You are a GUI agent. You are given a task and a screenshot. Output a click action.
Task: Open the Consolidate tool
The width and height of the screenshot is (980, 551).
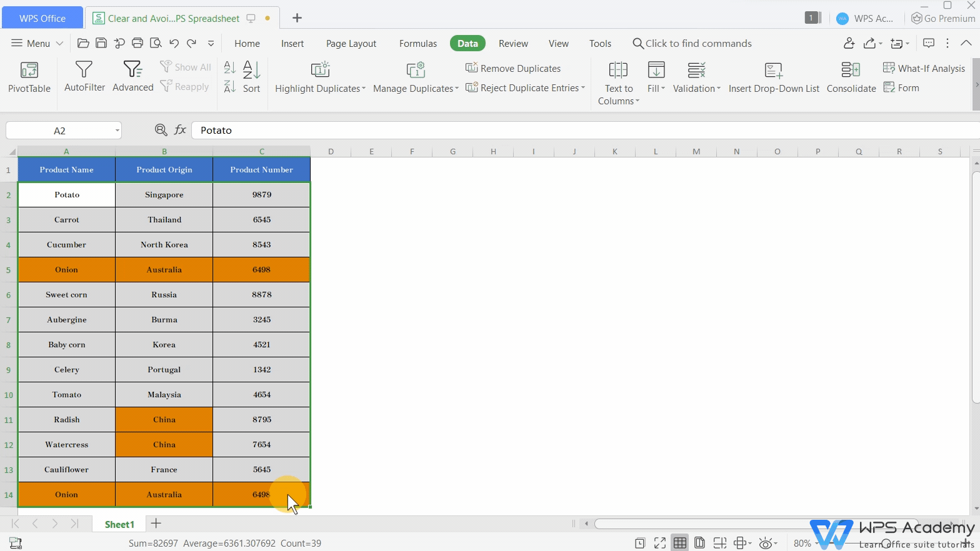851,70
